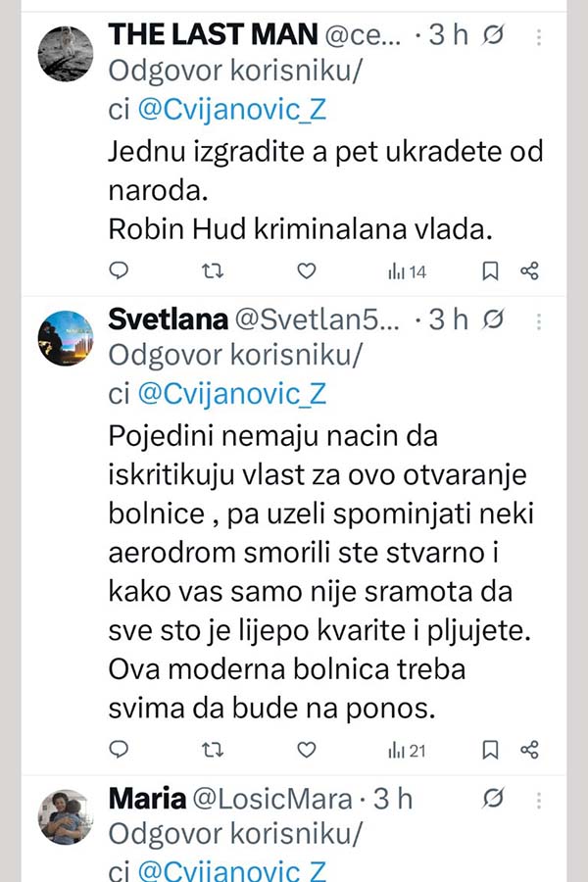This screenshot has width=588, height=882.
Task: Retweet Svetlana's tweet
Action: [213, 750]
